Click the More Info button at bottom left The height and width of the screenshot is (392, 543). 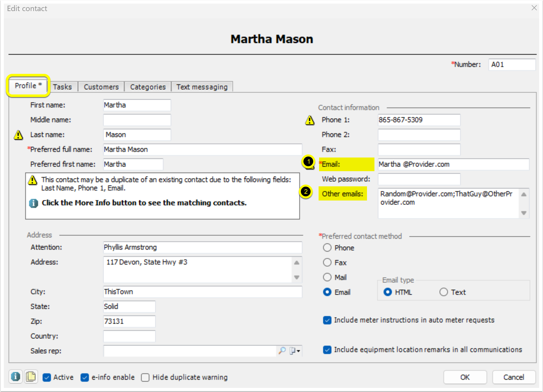point(15,377)
